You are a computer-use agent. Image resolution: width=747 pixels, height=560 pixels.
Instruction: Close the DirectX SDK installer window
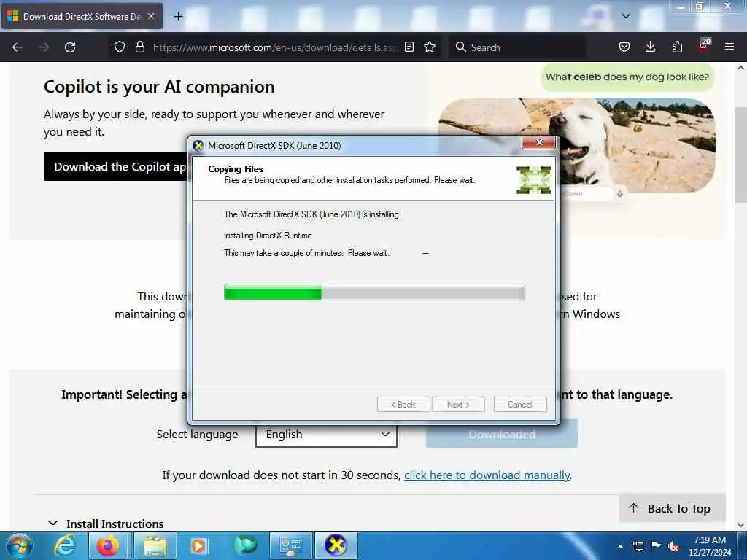pyautogui.click(x=539, y=142)
